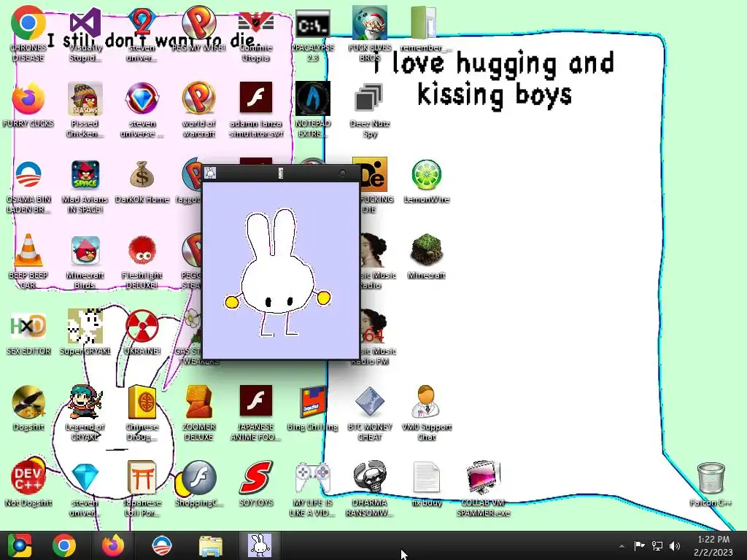Open NOTEPAD EXTRE... desktop icon
The image size is (747, 560).
click(312, 98)
